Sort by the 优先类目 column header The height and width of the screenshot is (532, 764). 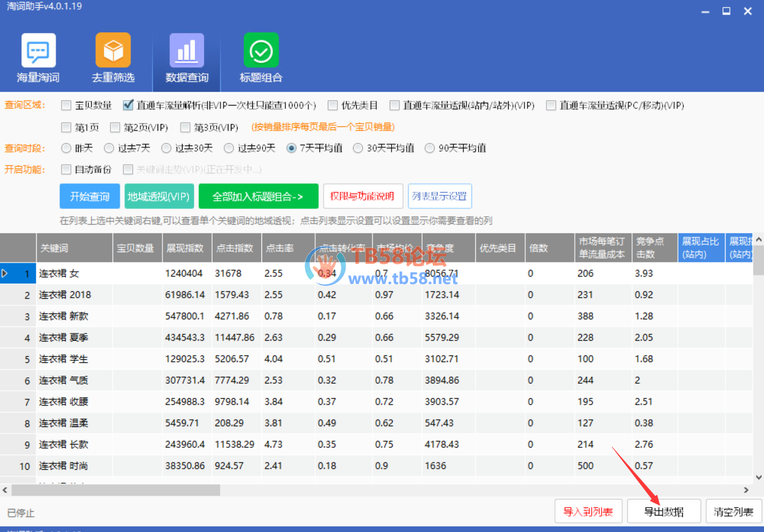(x=500, y=248)
